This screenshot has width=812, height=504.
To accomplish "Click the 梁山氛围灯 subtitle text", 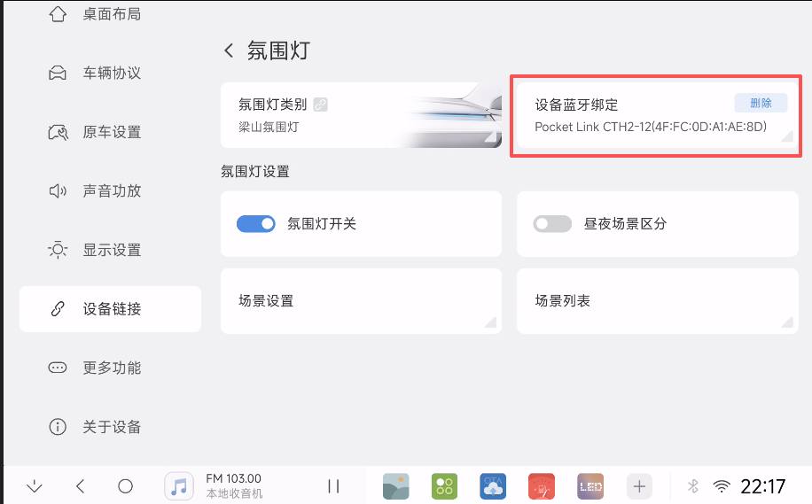I will coord(269,128).
